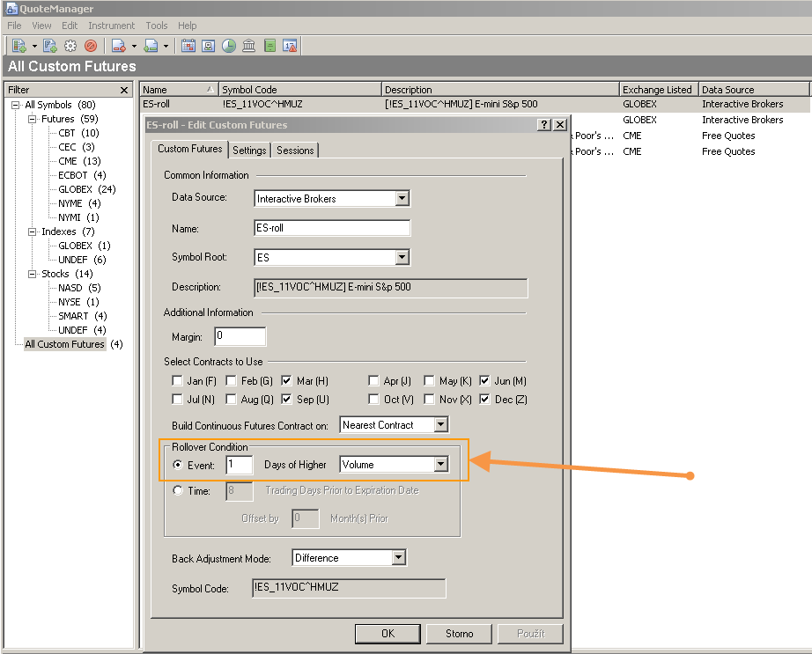
Task: Click the clock icon in the toolbar
Action: pyautogui.click(x=229, y=46)
